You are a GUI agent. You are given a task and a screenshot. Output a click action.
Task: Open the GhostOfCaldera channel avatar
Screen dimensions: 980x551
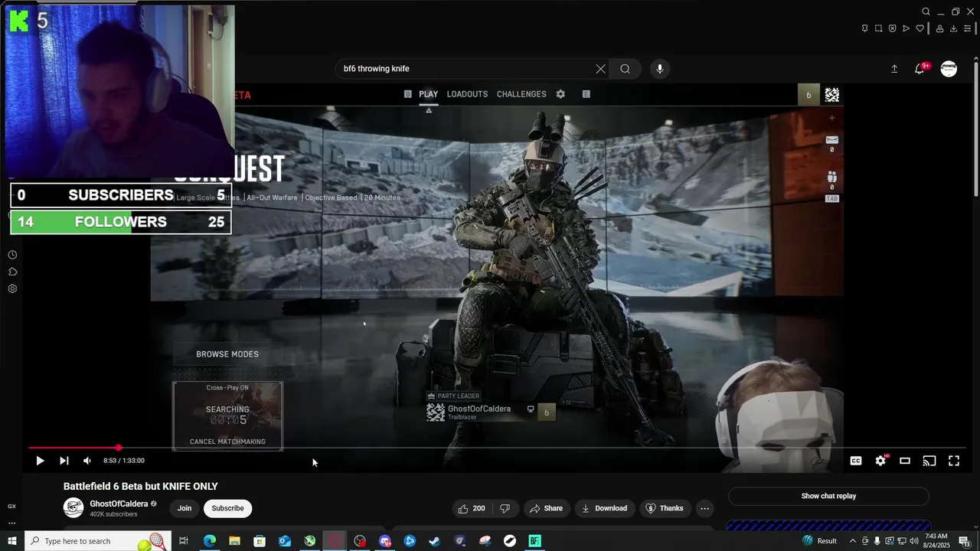73,508
